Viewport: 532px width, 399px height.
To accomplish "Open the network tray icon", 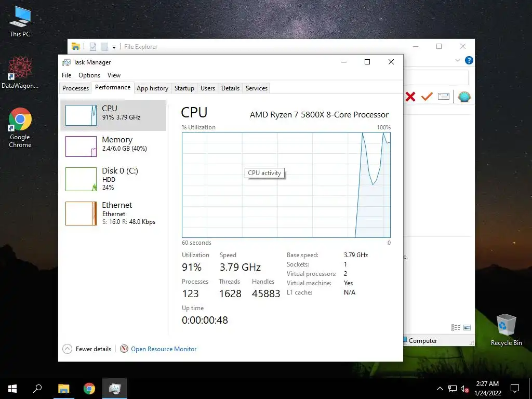I will 453,389.
